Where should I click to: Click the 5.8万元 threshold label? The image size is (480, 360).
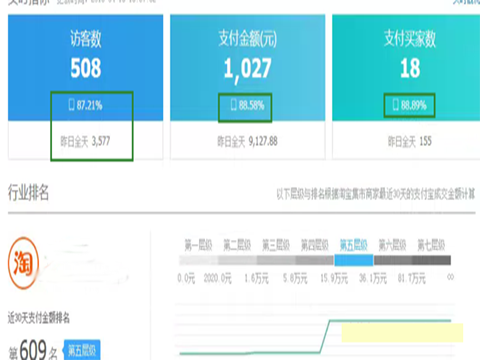pyautogui.click(x=295, y=278)
